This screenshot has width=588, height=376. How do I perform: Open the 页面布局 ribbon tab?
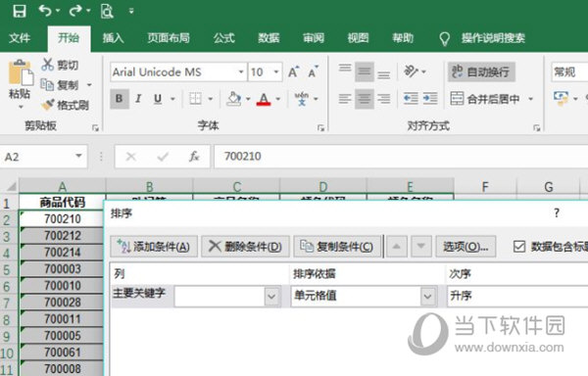169,38
